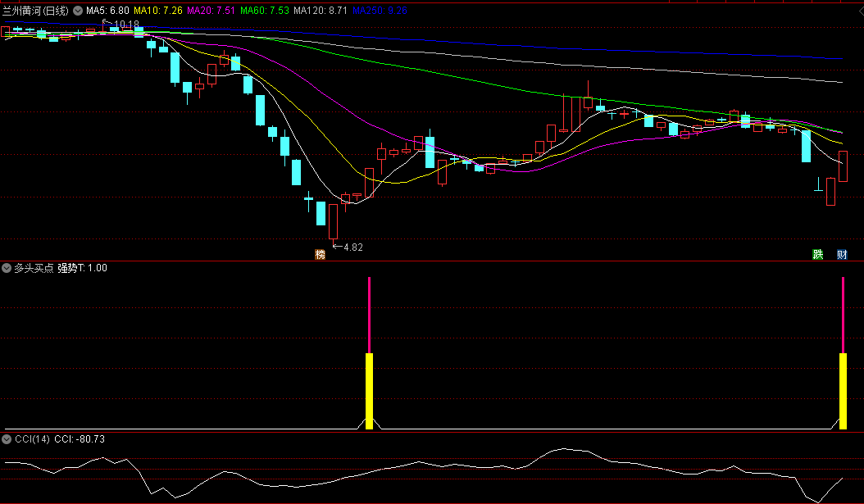Click the lowest red candlestick near 4.82
864x504 pixels.
(333, 222)
